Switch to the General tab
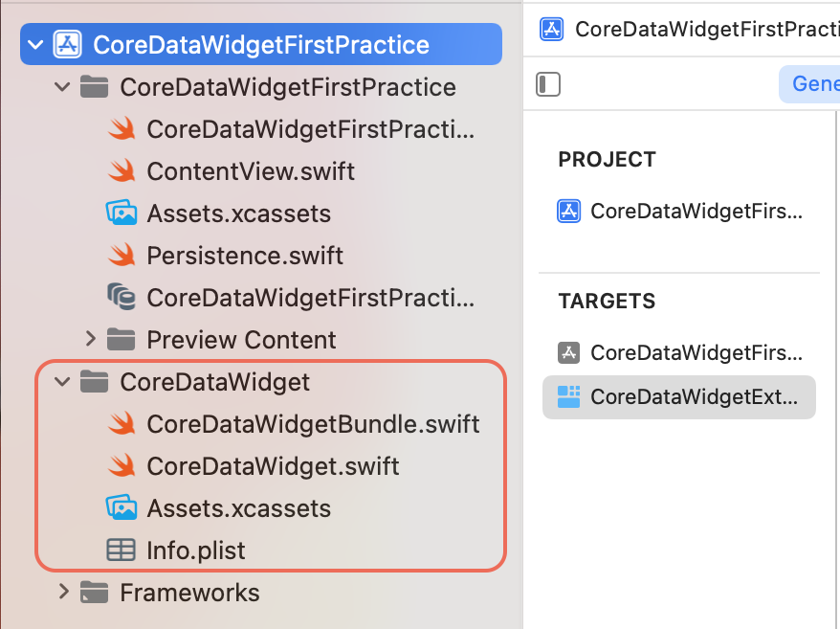 coord(817,84)
